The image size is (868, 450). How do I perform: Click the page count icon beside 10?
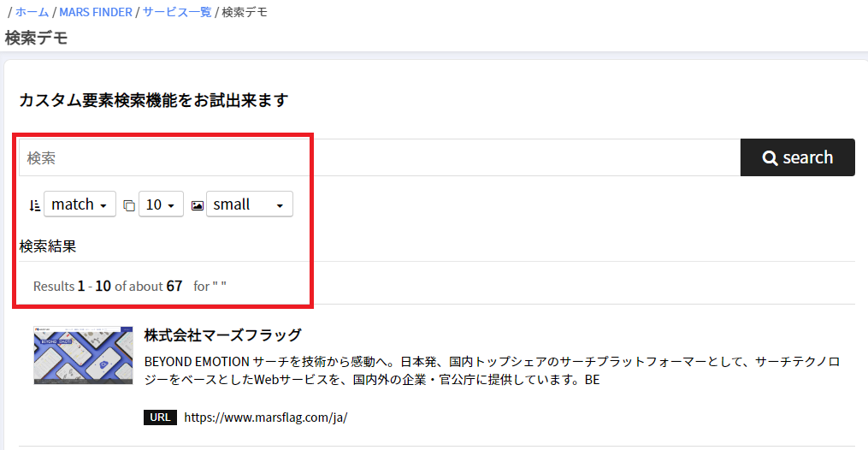coord(129,206)
